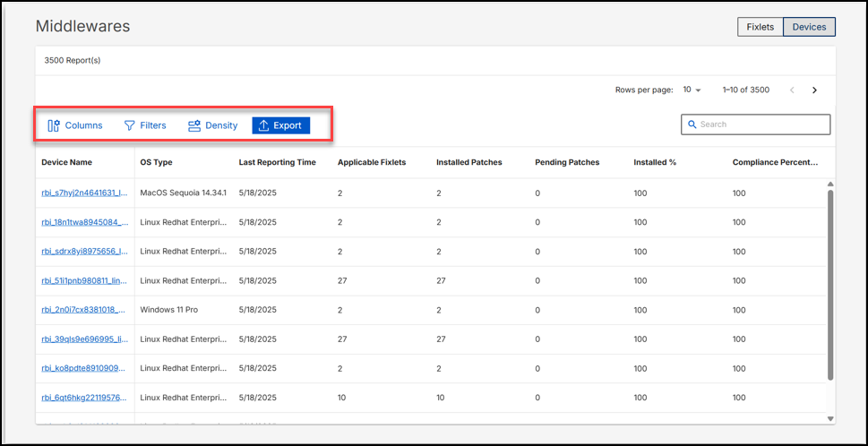Open device link rbi_sdrx8yi8975656
This screenshot has height=446, width=868.
tap(85, 252)
